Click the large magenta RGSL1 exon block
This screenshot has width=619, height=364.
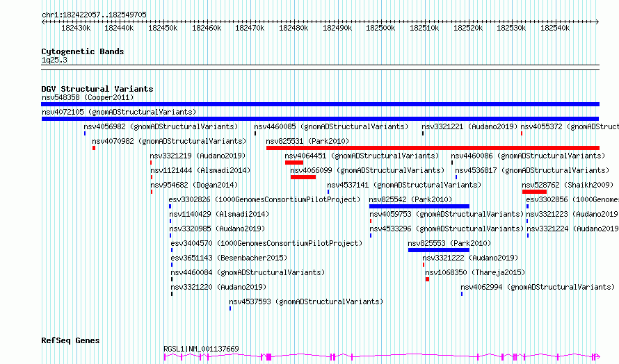(269, 357)
